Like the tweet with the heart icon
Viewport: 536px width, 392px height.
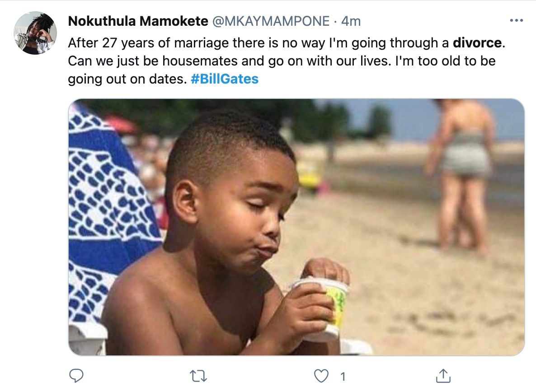click(x=321, y=376)
